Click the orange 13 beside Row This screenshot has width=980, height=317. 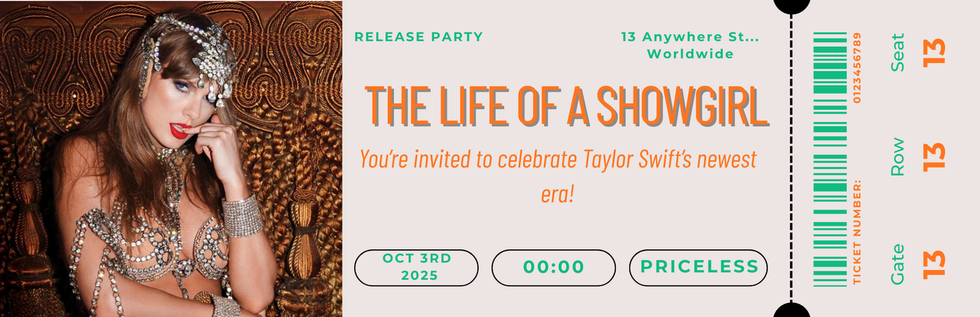point(934,157)
